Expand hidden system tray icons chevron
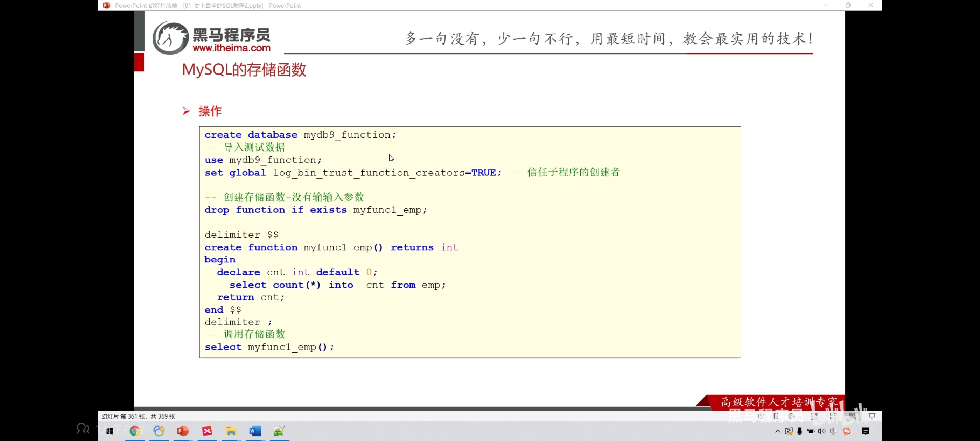 778,431
